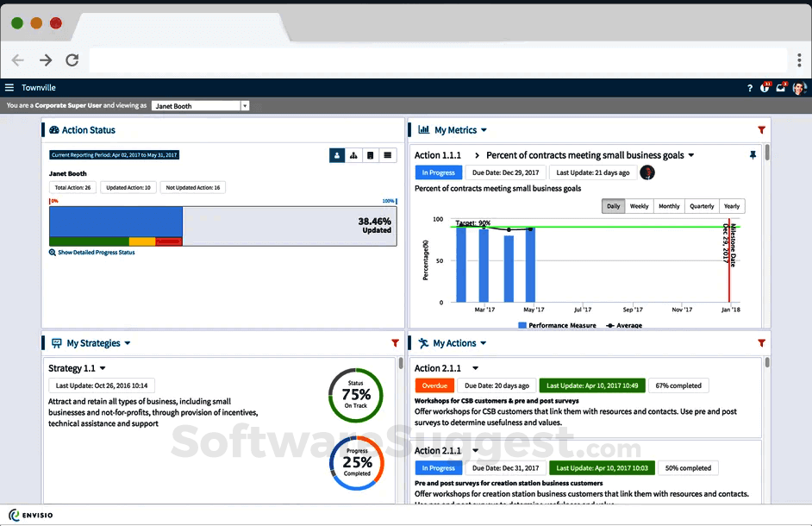
Task: Click the help question mark icon
Action: click(749, 87)
